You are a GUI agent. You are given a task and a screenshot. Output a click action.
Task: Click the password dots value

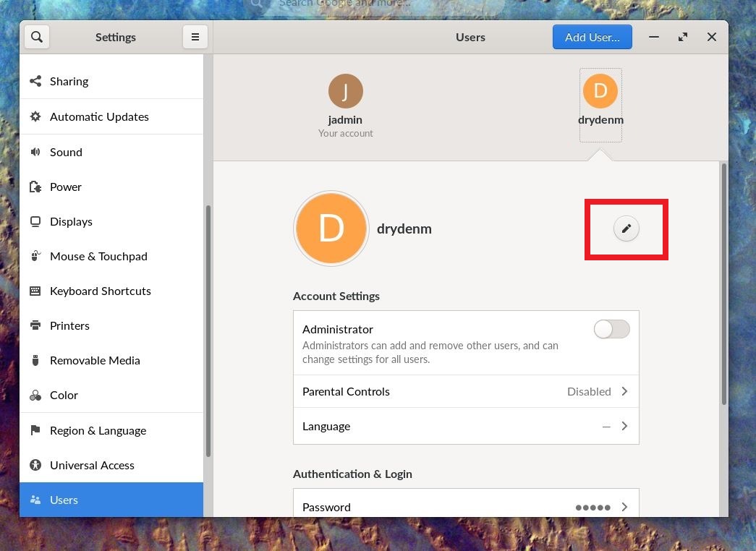point(593,508)
